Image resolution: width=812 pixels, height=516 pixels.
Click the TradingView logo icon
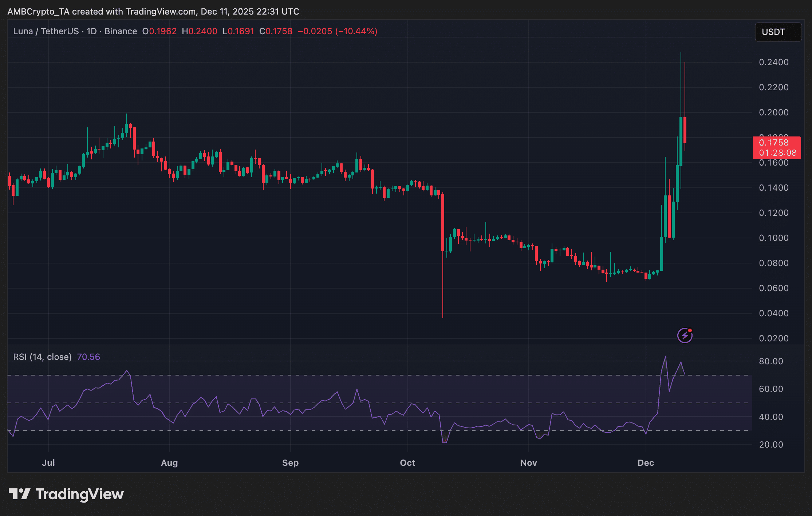(x=19, y=494)
